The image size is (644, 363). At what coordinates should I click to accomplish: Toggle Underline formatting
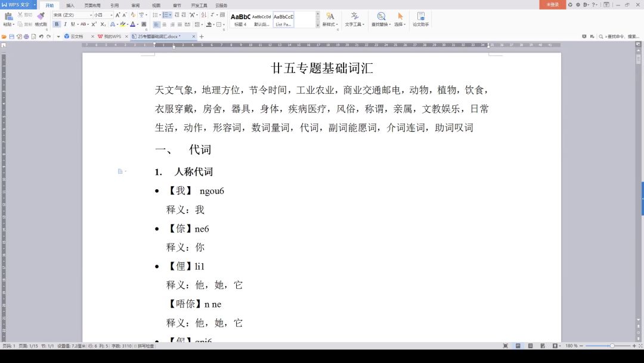click(x=73, y=24)
